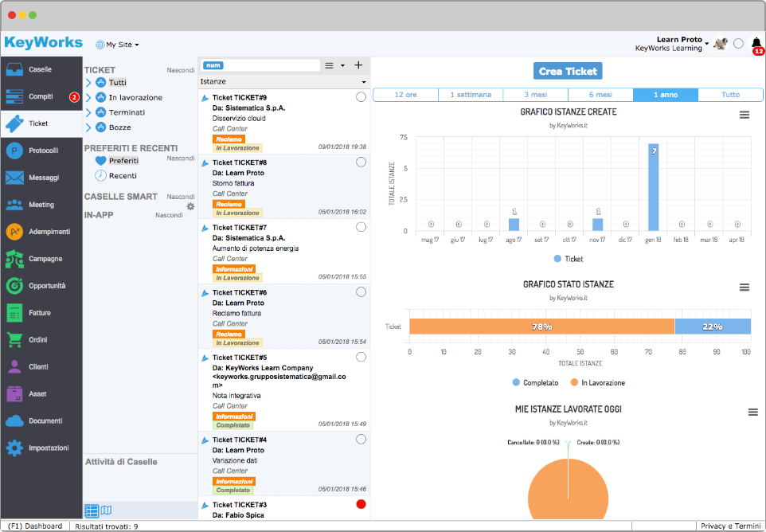The width and height of the screenshot is (766, 532).
Task: Click the (F1) Dashboard status button
Action: point(35,526)
